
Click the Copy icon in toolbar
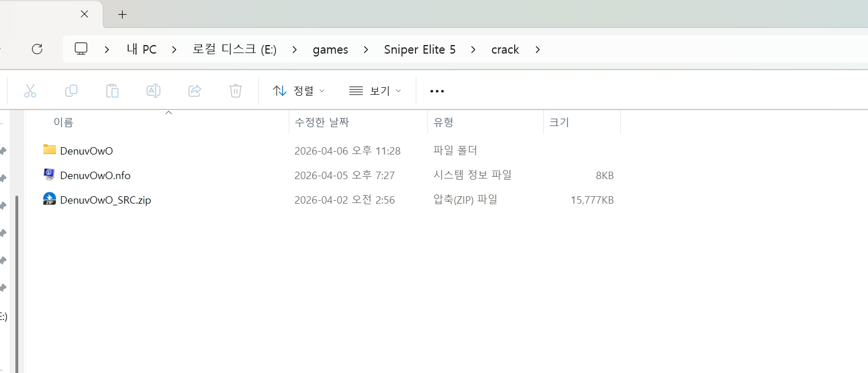(x=71, y=91)
